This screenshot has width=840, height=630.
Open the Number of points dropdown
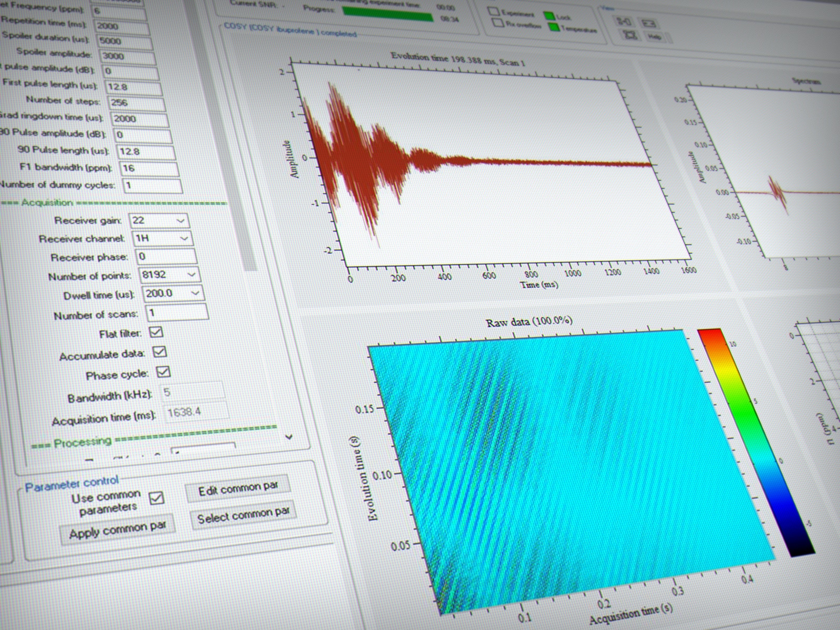pos(191,274)
